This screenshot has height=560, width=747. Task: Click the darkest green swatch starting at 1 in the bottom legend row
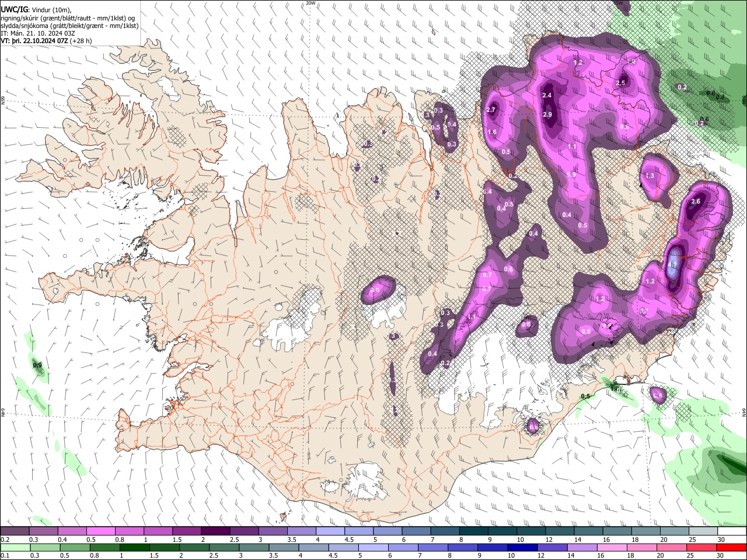click(135, 547)
